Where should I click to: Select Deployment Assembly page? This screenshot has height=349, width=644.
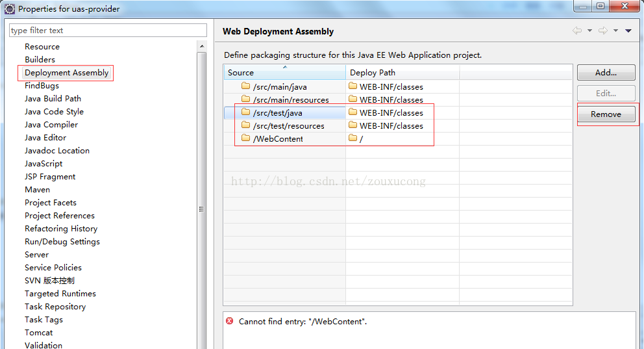pos(66,72)
